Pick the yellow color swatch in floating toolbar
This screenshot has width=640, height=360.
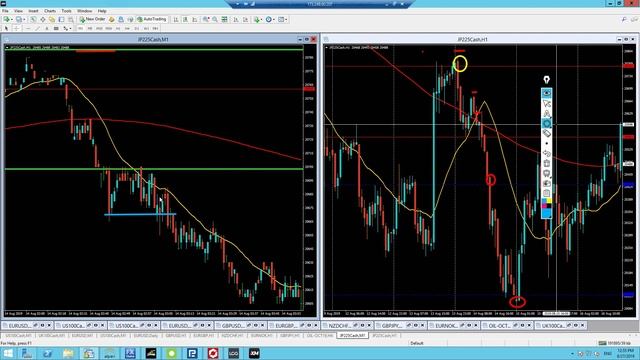(549, 201)
